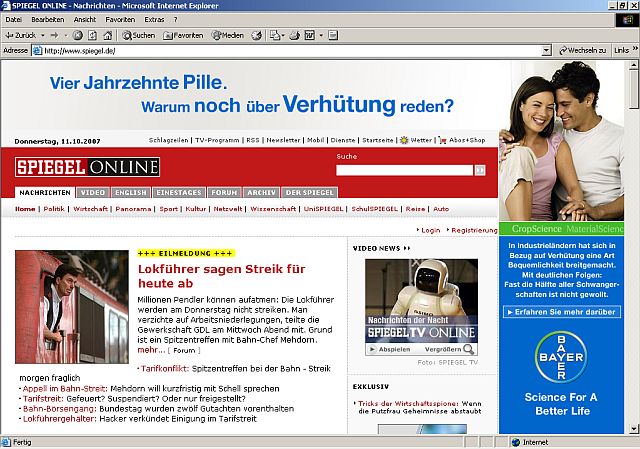640x449 pixels.
Task: Open the Extras menu
Action: (x=154, y=20)
